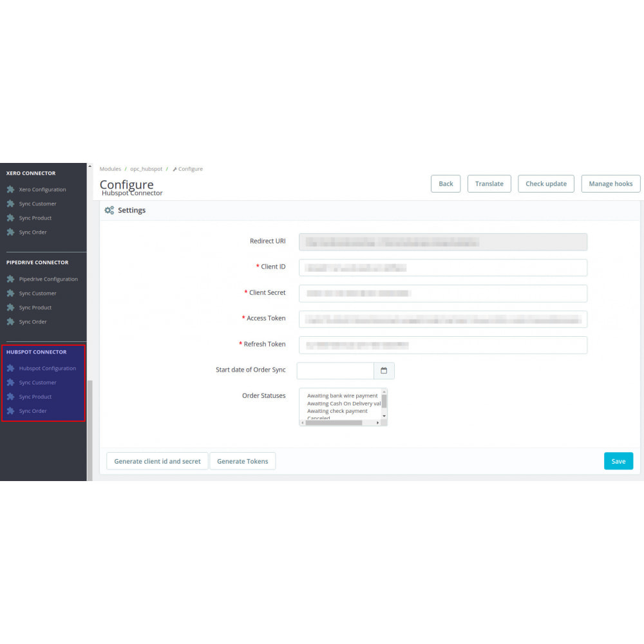This screenshot has height=644, width=644.
Task: Open Sync Product under Hubspot Connector
Action: tap(35, 397)
